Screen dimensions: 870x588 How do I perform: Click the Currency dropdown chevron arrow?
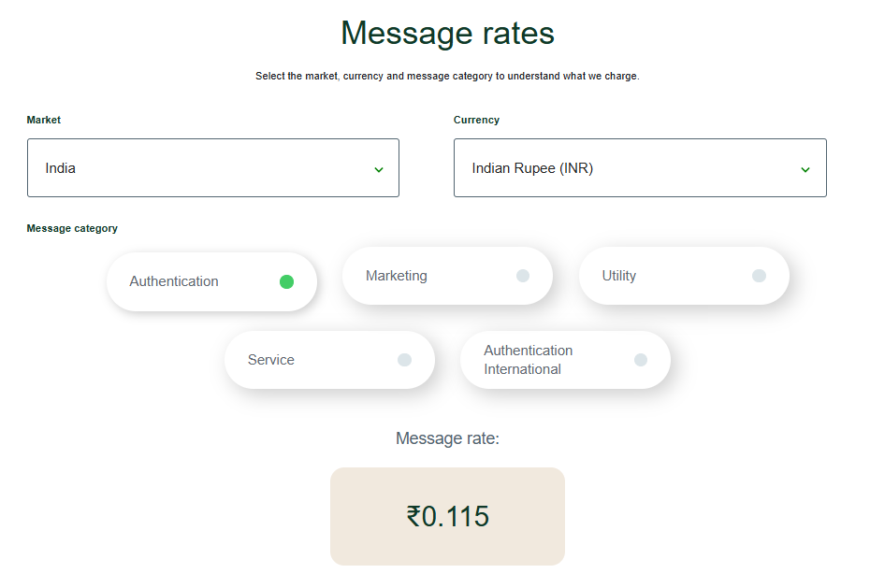point(805,169)
